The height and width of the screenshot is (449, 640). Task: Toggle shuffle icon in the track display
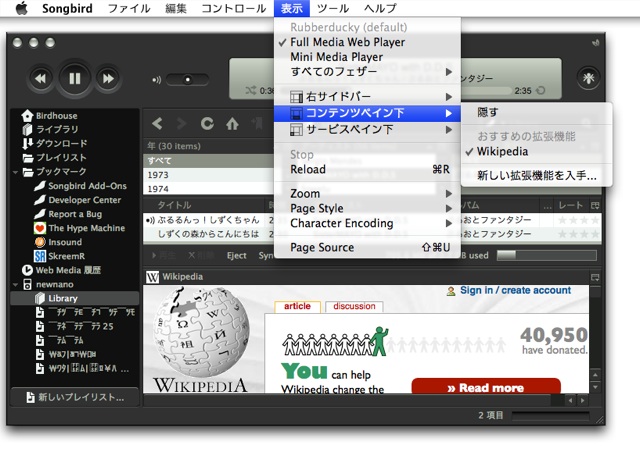251,90
